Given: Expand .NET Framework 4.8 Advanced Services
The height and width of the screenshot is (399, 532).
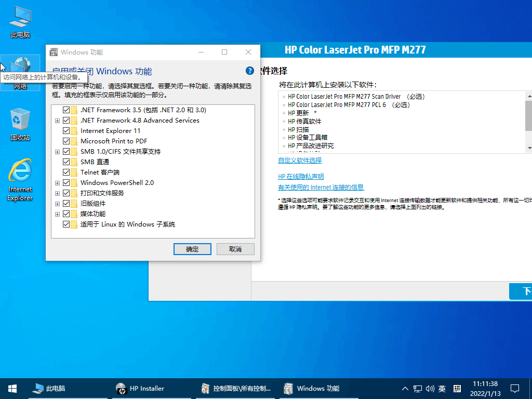Looking at the screenshot, I should (x=57, y=120).
